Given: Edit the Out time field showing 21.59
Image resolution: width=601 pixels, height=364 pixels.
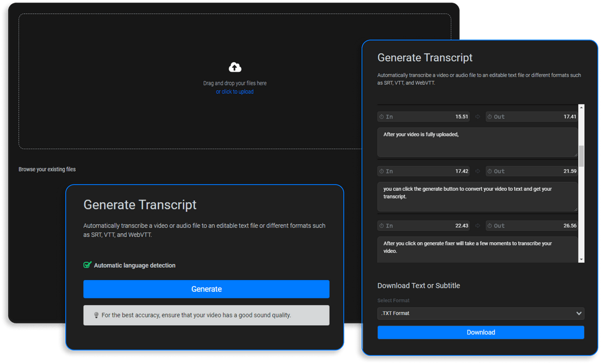Looking at the screenshot, I should coord(531,171).
